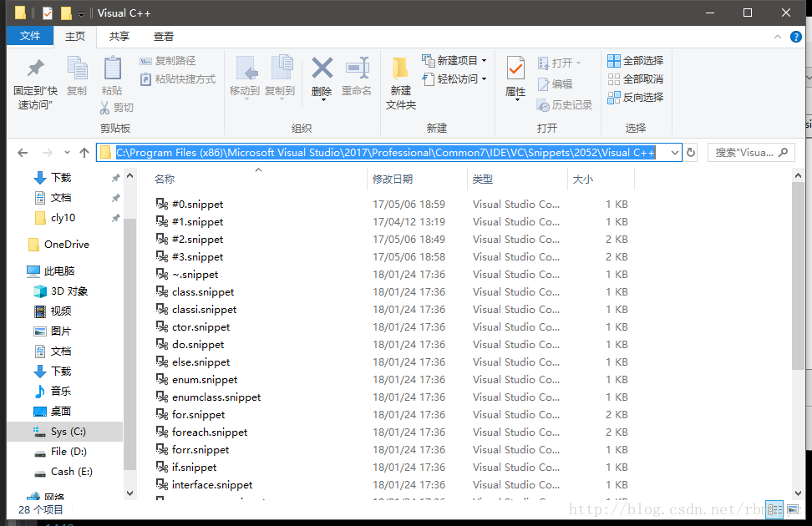Screen dimensions: 812x526
Task: Click Select none
Action: coord(636,78)
